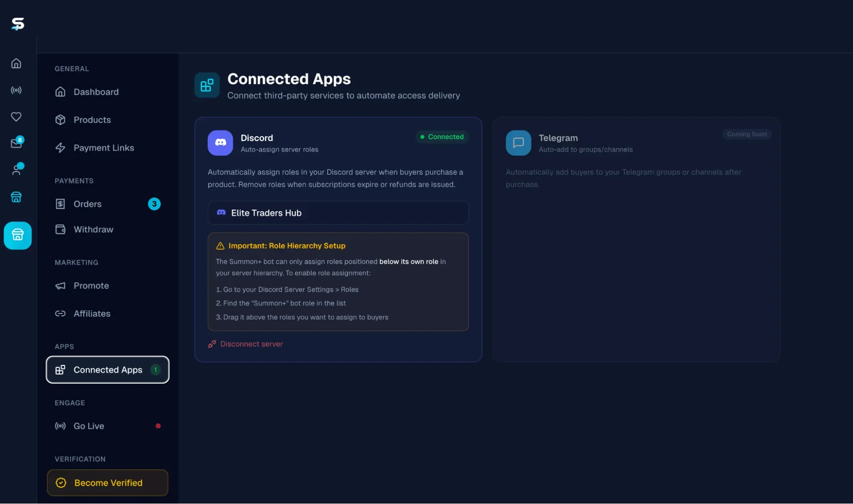Click the user profile icon in rail
The height and width of the screenshot is (504, 853).
[16, 169]
